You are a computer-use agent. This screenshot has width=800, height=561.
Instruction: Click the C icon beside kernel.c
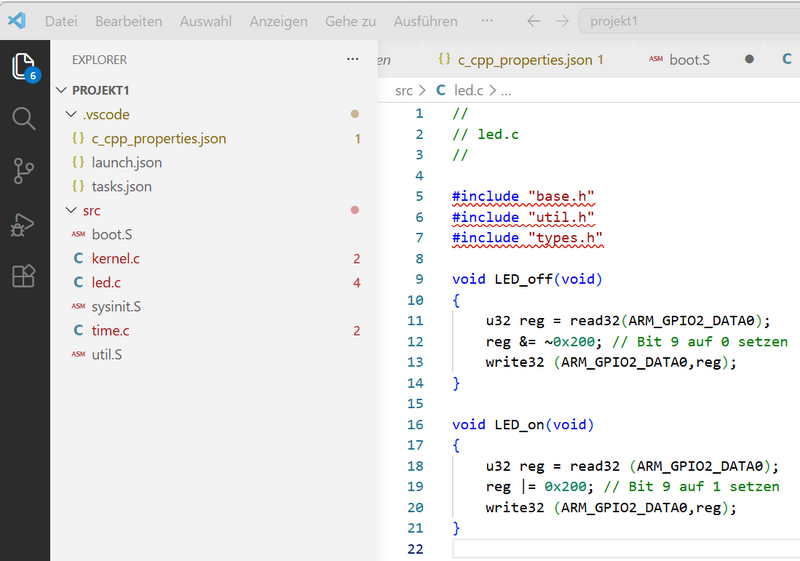(x=78, y=259)
